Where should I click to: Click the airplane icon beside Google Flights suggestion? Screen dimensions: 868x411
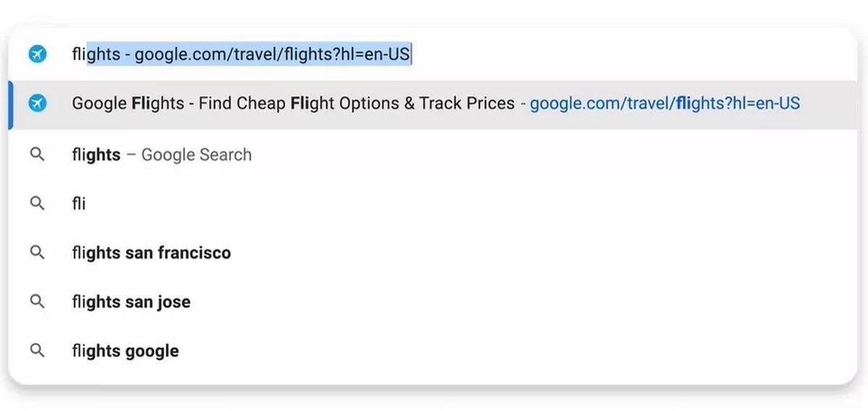[x=38, y=103]
